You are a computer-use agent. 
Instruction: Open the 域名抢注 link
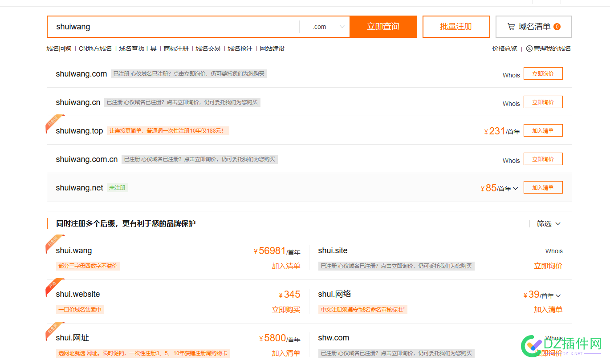tap(240, 49)
